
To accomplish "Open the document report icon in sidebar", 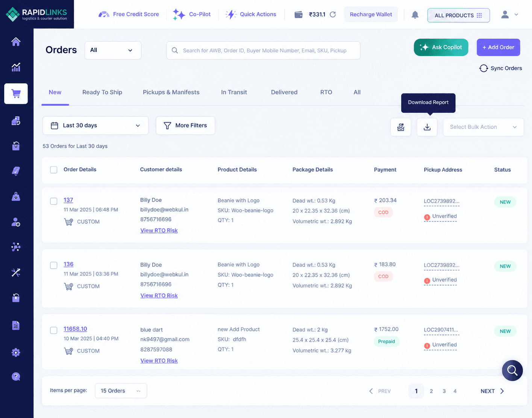I will [x=16, y=326].
